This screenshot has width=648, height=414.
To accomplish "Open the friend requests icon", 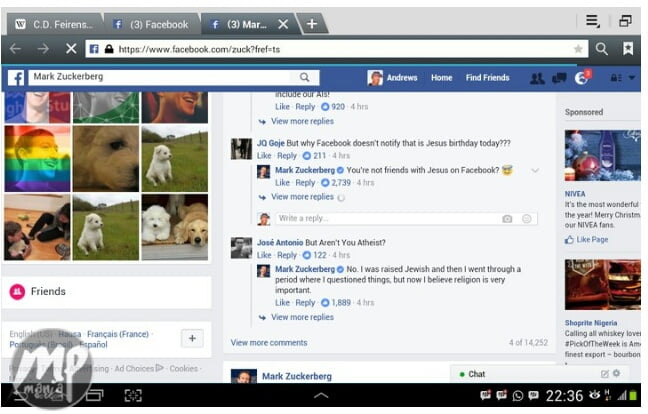I will tap(537, 78).
